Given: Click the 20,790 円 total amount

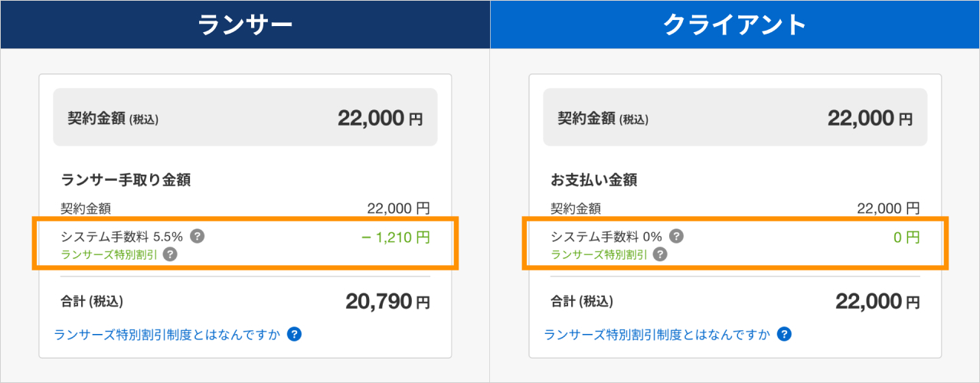Looking at the screenshot, I should pos(388,302).
